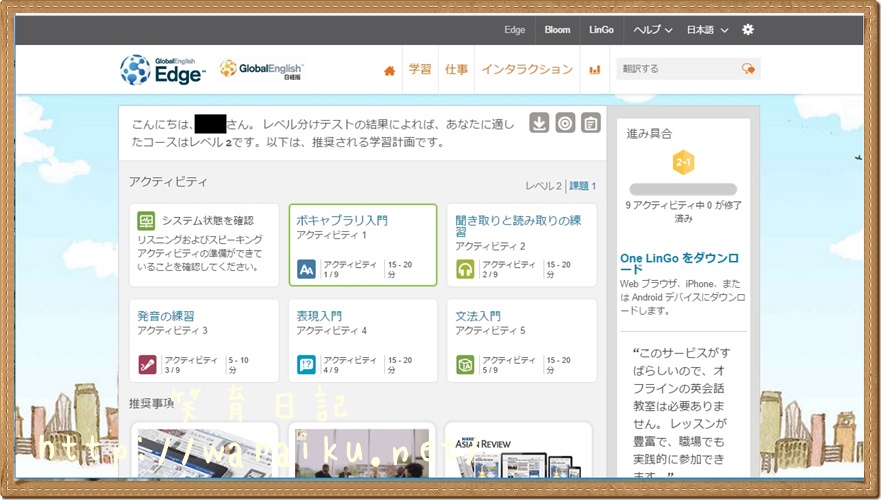The image size is (881, 500).
Task: Open the 学習 menu
Action: click(x=420, y=69)
